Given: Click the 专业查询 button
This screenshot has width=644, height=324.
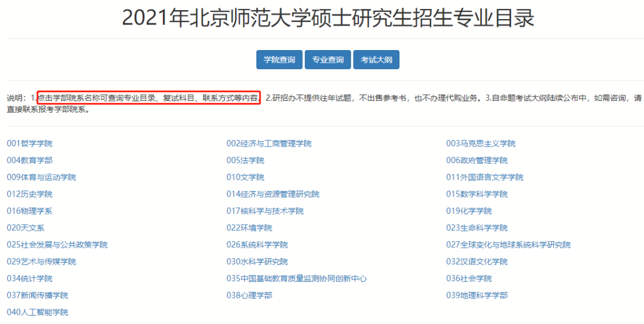Looking at the screenshot, I should click(328, 60).
